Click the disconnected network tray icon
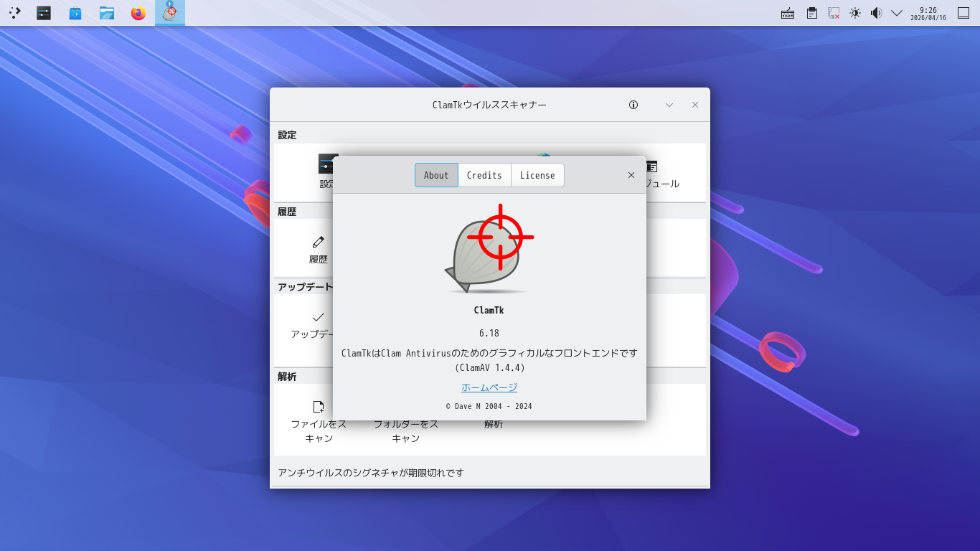Image resolution: width=980 pixels, height=551 pixels. (834, 13)
